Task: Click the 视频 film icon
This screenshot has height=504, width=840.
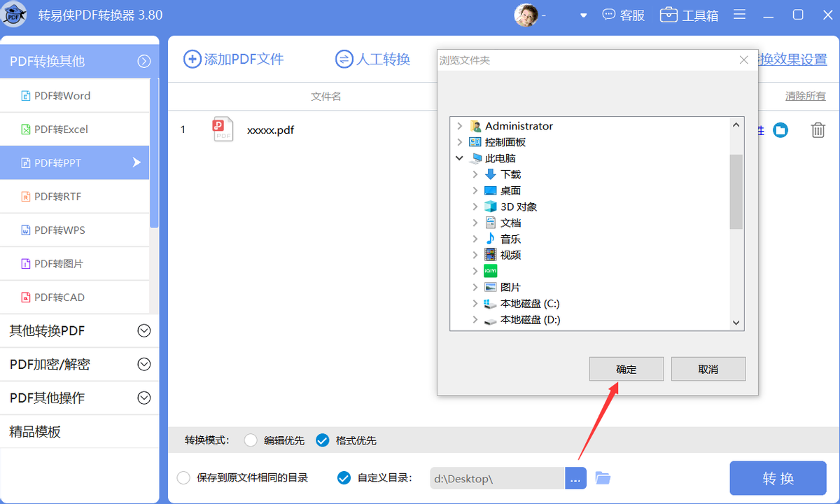Action: click(x=490, y=255)
